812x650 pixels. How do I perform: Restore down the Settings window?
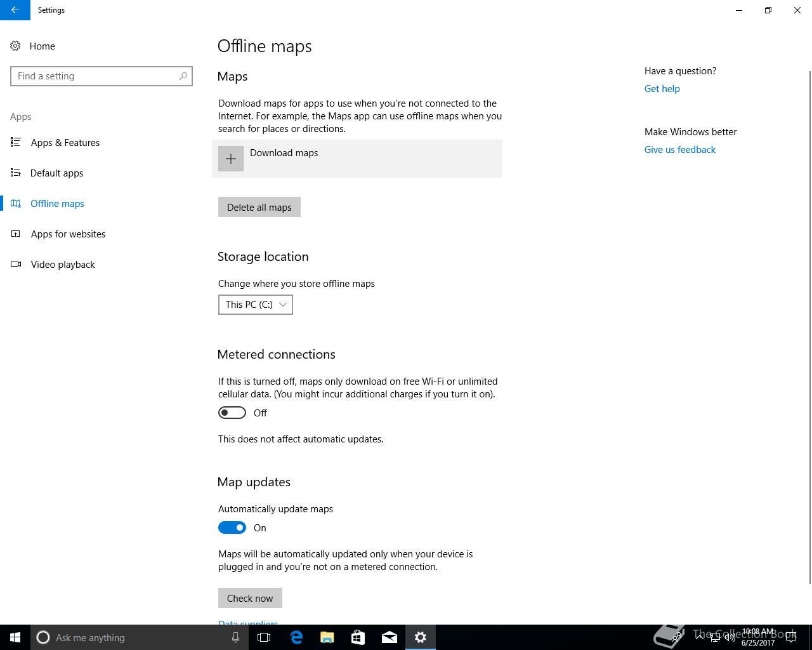pyautogui.click(x=768, y=10)
